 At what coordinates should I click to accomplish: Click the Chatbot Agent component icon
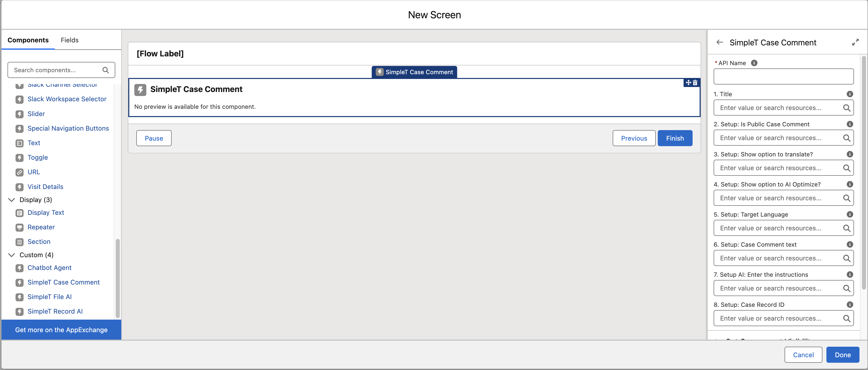(x=20, y=268)
